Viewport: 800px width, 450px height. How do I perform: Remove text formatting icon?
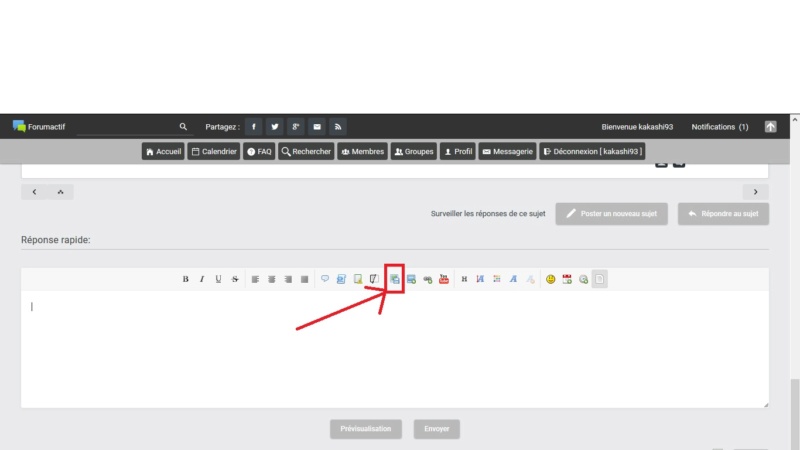[530, 279]
